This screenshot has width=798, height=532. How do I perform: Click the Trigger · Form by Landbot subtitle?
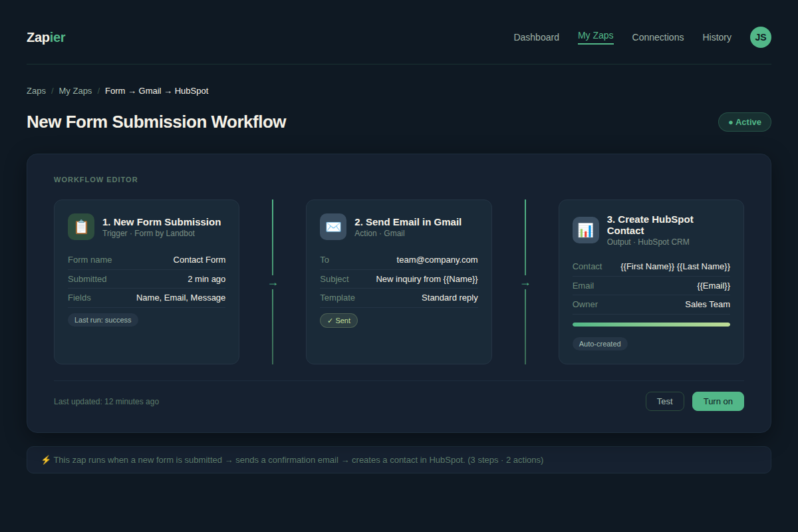149,234
